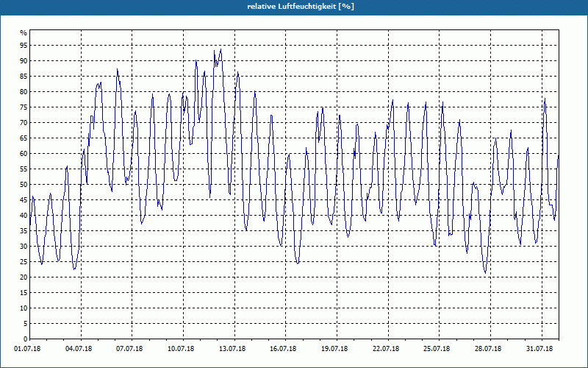Click the y-axis value 50

click(x=24, y=185)
